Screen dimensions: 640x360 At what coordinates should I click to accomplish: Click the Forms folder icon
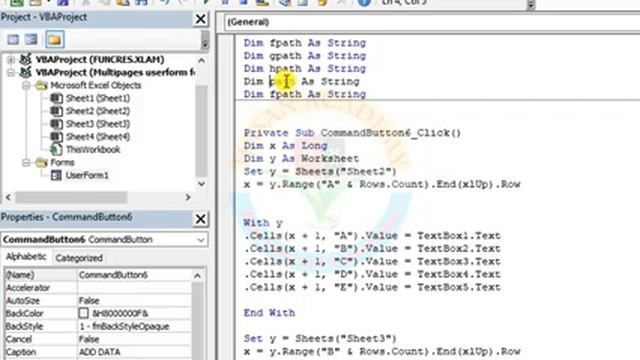click(41, 162)
